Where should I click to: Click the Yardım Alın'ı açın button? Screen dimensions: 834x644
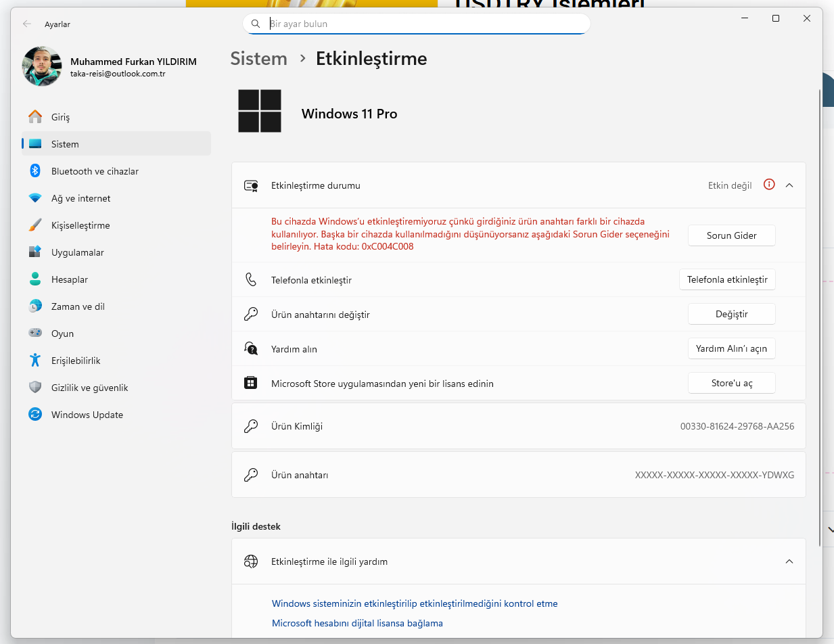(x=731, y=348)
